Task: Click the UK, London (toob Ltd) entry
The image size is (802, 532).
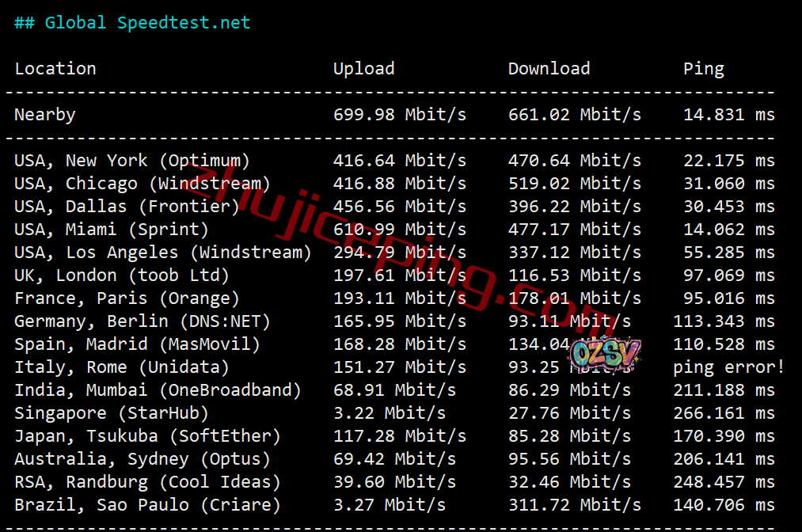Action: pos(122,275)
